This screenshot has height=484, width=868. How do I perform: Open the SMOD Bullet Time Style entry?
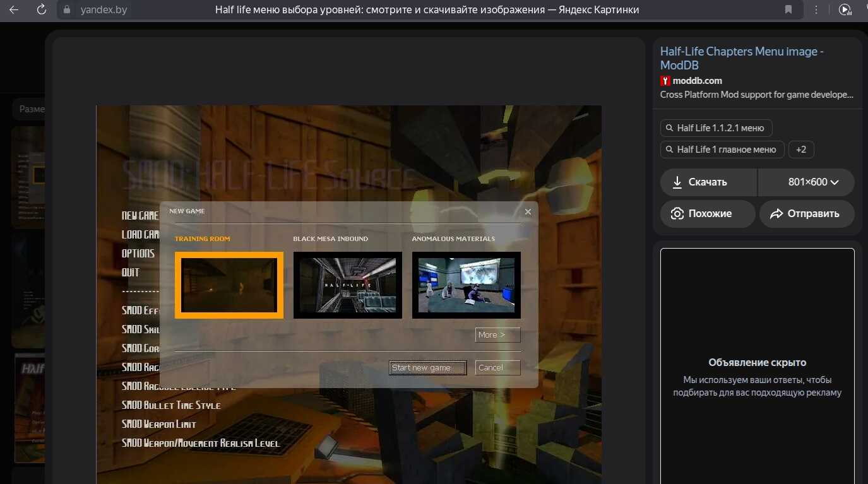pyautogui.click(x=171, y=405)
